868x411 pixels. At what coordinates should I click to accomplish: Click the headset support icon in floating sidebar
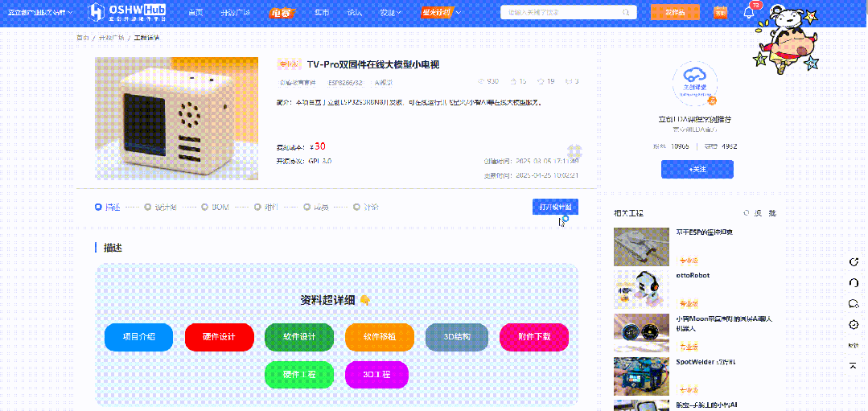(x=853, y=282)
